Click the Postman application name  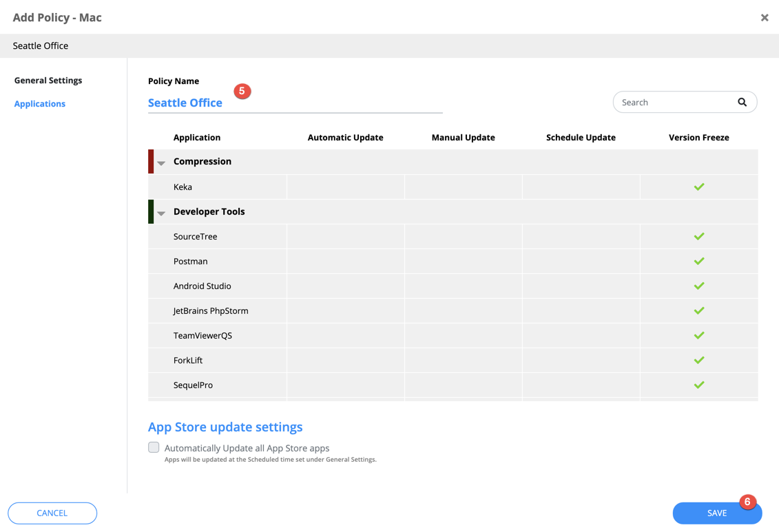click(190, 262)
